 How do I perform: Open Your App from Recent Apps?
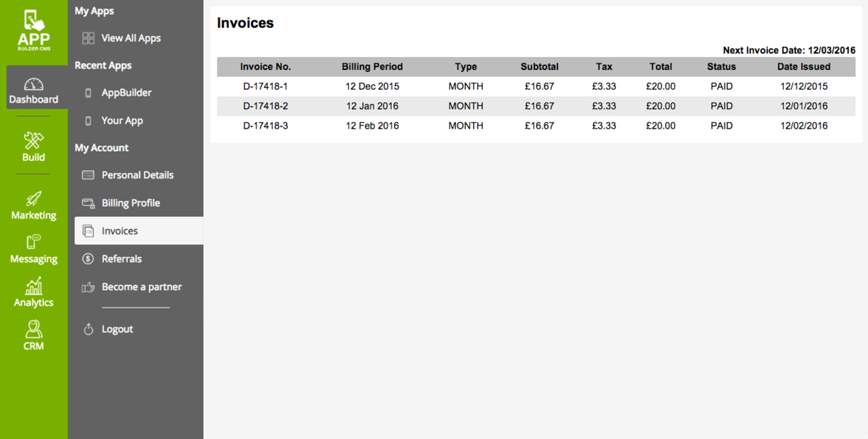tap(122, 120)
